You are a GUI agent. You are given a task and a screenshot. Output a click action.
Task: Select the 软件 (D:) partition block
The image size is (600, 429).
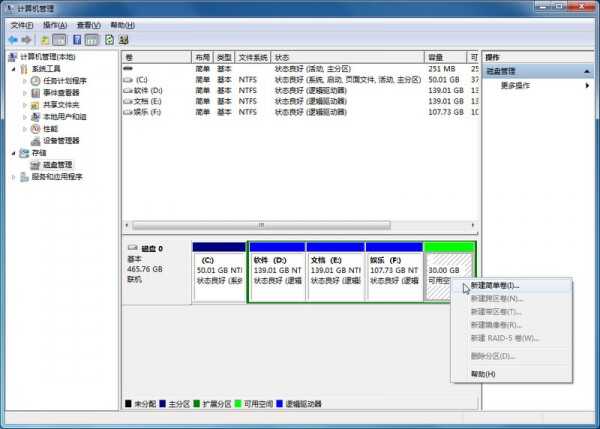point(276,271)
